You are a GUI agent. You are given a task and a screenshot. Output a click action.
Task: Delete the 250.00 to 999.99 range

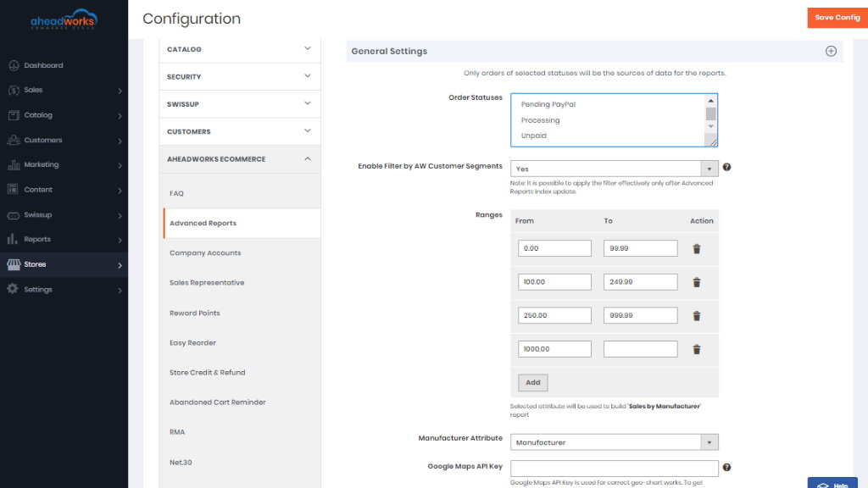coord(697,316)
